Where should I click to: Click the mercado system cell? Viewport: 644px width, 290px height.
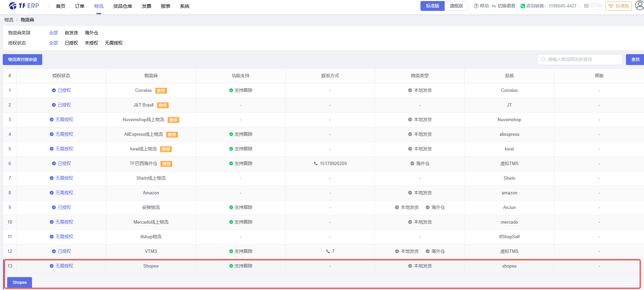pos(509,222)
